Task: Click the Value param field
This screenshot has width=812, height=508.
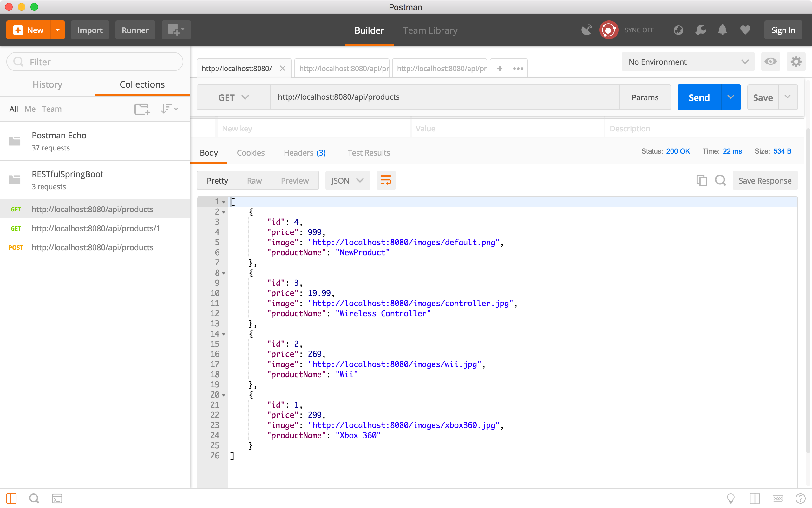Action: (508, 128)
